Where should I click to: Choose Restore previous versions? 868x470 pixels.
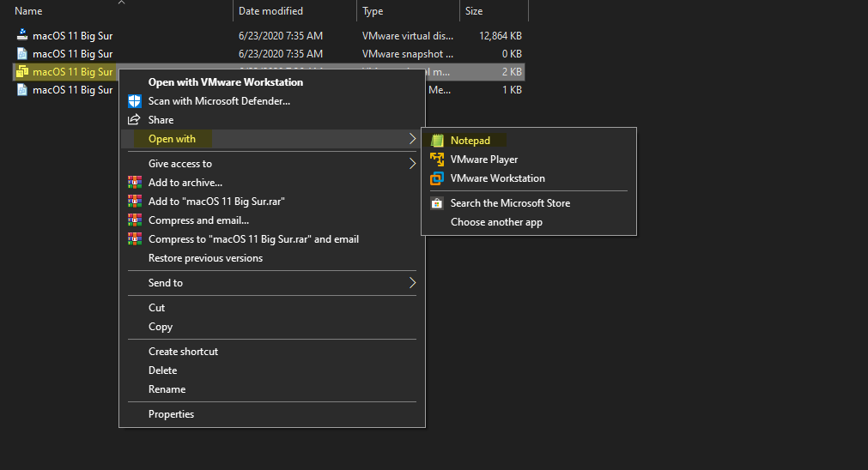click(x=205, y=258)
